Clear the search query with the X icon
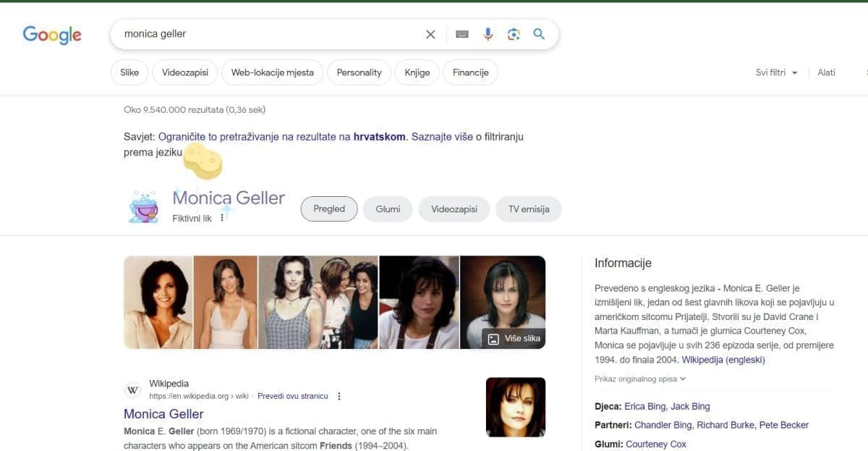868x451 pixels. pyautogui.click(x=430, y=34)
